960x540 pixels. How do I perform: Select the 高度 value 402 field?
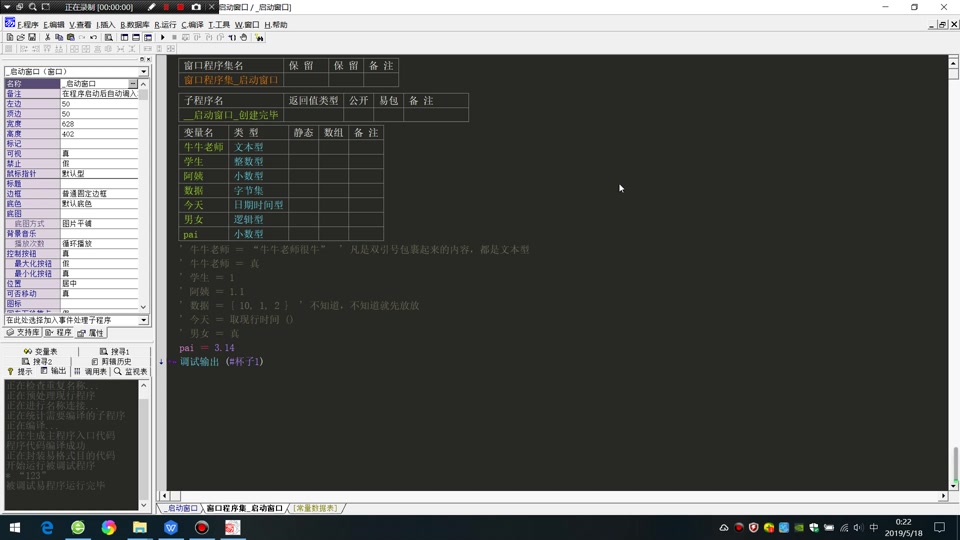pyautogui.click(x=99, y=133)
